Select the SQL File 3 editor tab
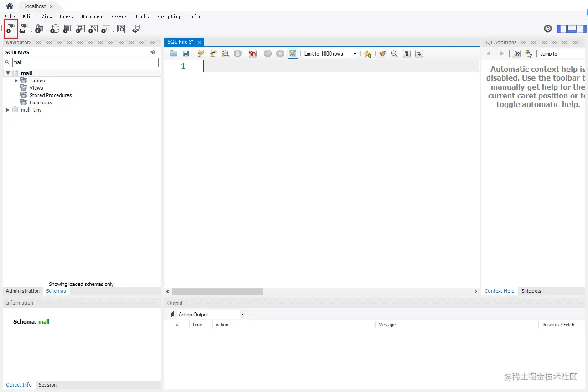Screen dimensions: 588x392 click(x=180, y=42)
